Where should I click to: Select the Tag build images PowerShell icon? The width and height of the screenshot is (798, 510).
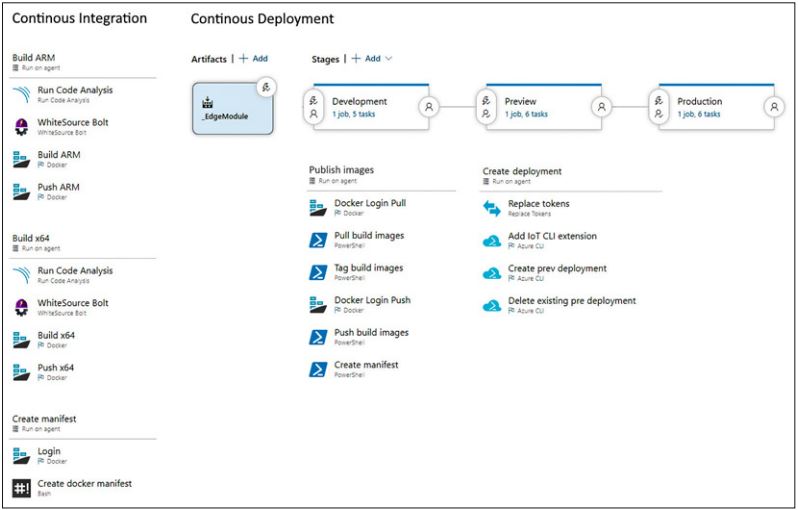[318, 272]
